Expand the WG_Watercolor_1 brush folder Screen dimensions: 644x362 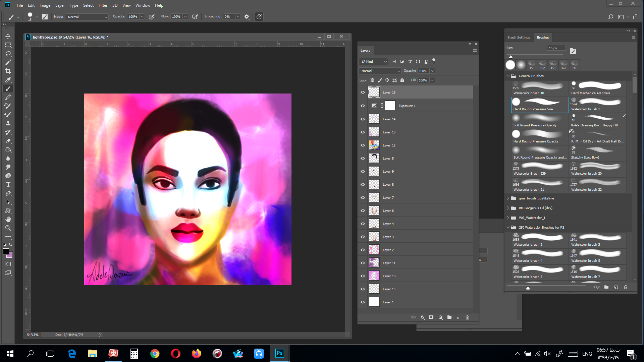pyautogui.click(x=508, y=218)
